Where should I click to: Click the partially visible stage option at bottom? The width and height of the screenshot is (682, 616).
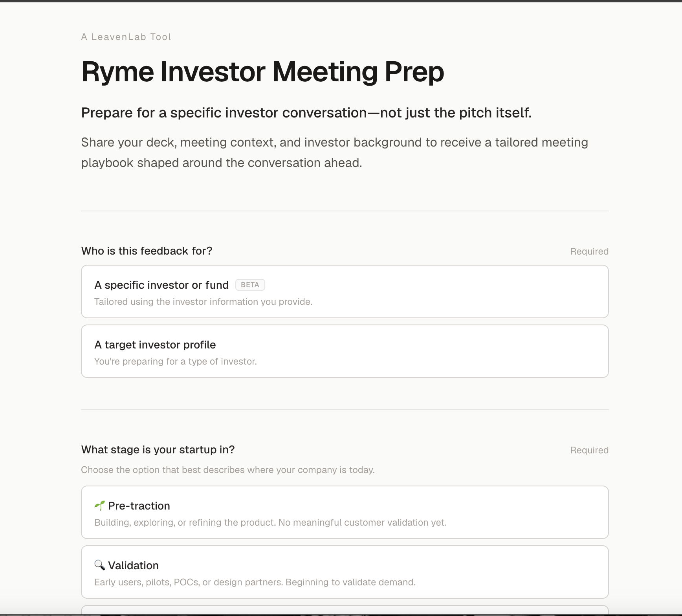coord(345,610)
